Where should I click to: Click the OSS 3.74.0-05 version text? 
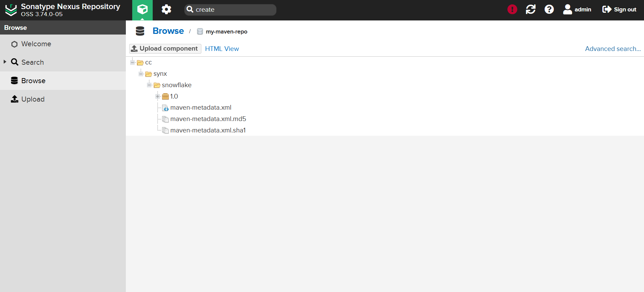(x=42, y=14)
